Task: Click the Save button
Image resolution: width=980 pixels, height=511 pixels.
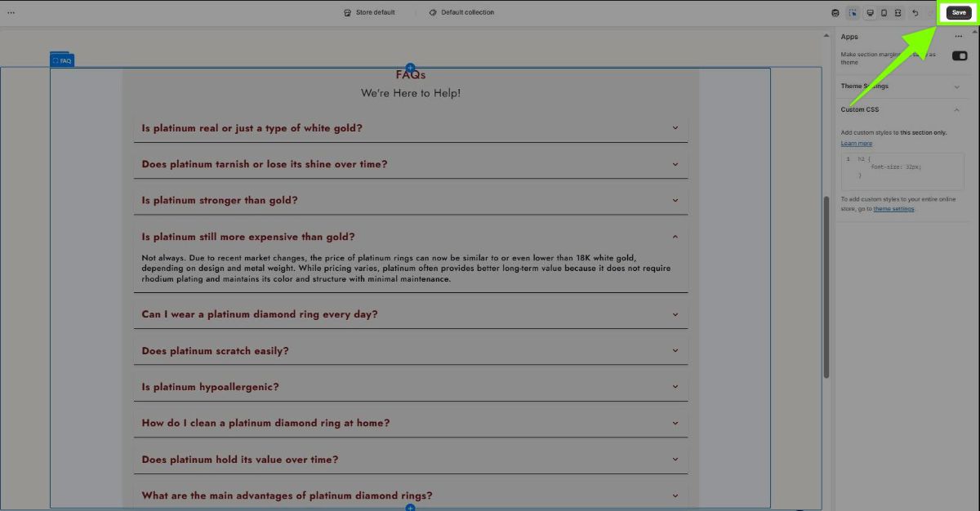Action: (x=959, y=13)
